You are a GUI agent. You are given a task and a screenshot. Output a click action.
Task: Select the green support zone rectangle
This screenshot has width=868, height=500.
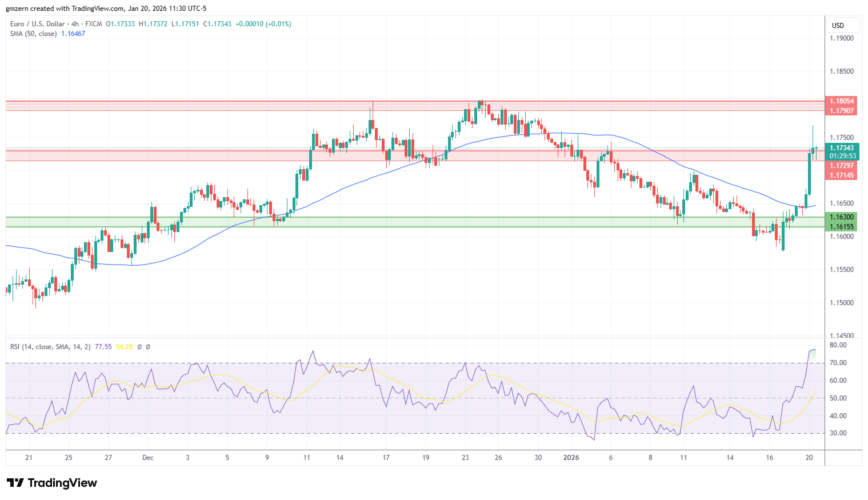click(x=415, y=222)
